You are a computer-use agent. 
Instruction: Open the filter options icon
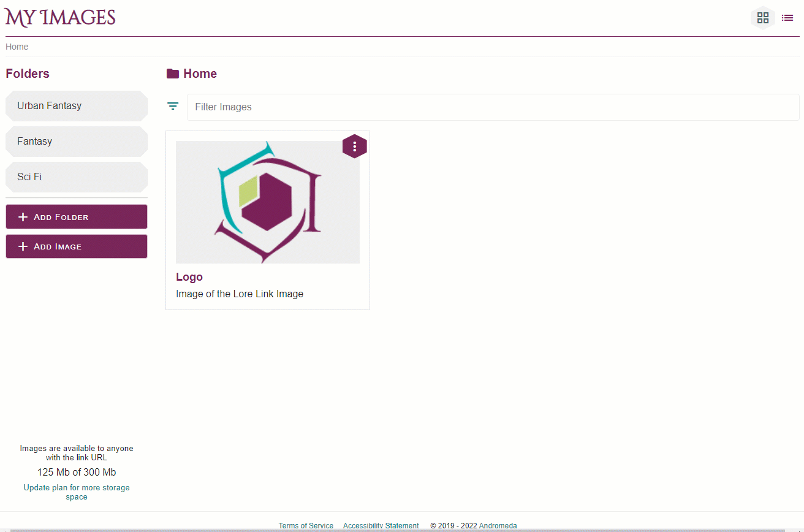pyautogui.click(x=173, y=106)
